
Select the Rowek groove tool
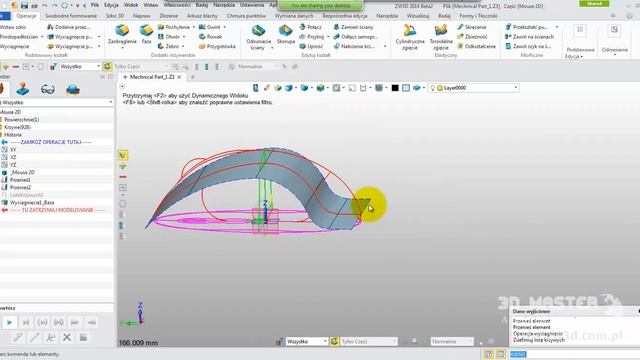[211, 37]
